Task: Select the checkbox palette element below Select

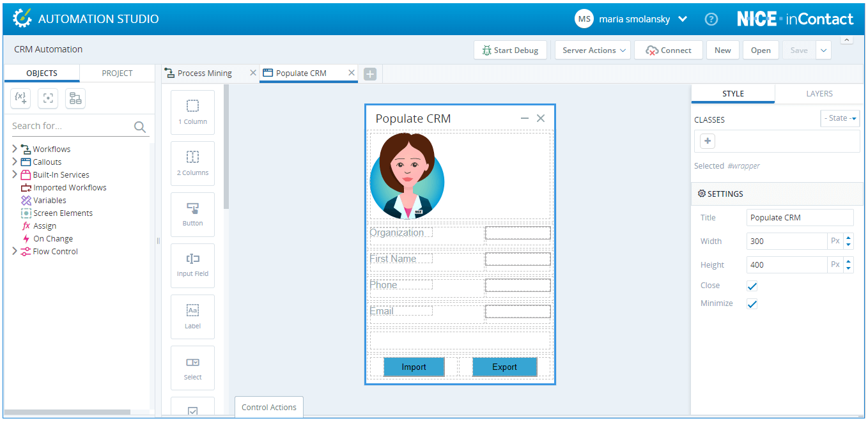Action: (192, 406)
